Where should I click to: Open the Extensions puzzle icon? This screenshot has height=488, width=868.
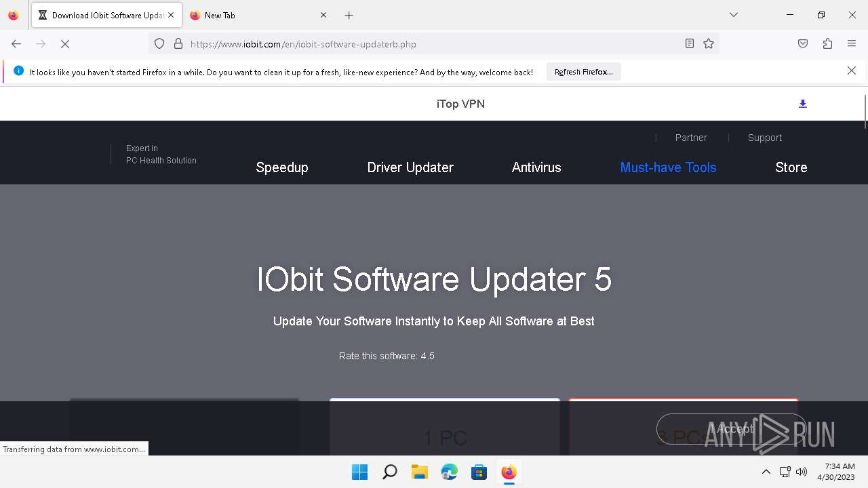(827, 43)
